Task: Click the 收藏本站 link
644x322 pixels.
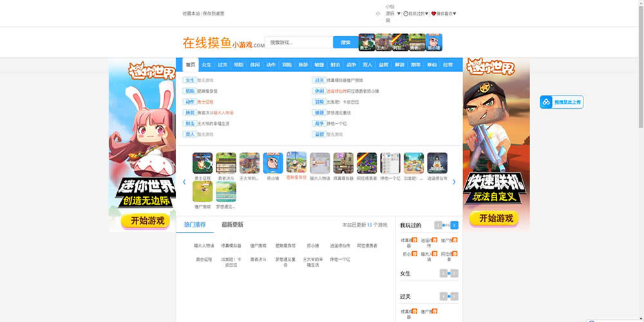Action: pos(191,14)
